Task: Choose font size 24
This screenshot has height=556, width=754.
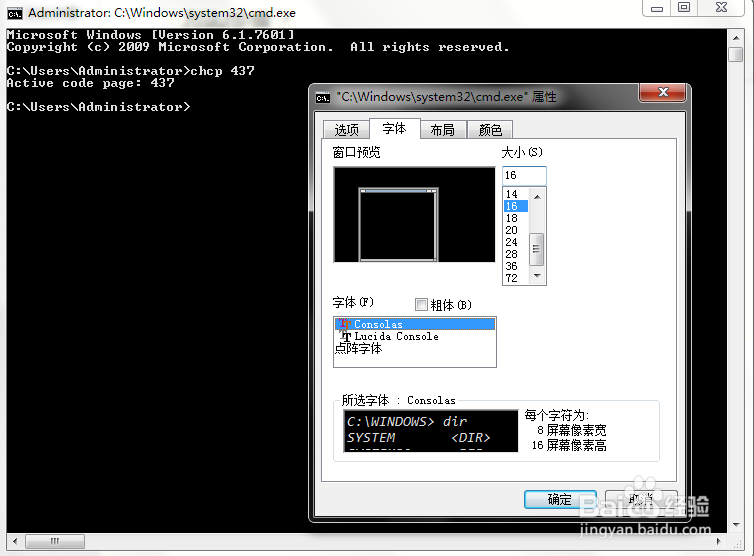Action: pyautogui.click(x=515, y=242)
